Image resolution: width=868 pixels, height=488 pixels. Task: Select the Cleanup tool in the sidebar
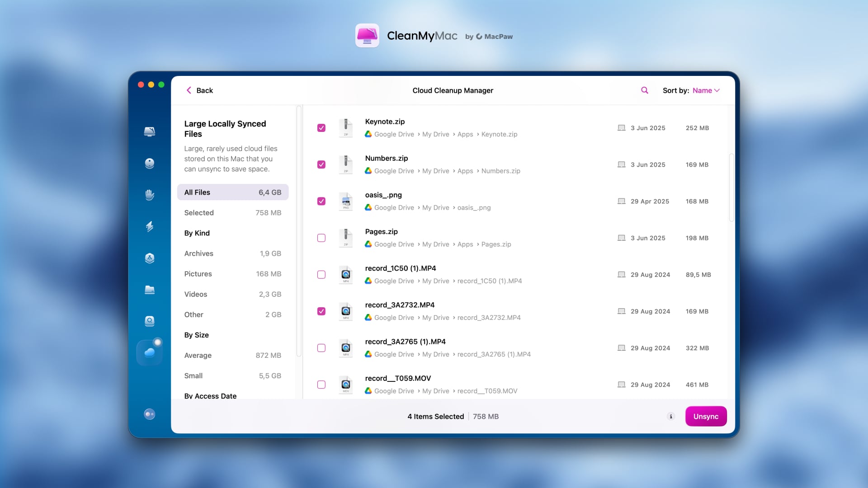point(150,163)
